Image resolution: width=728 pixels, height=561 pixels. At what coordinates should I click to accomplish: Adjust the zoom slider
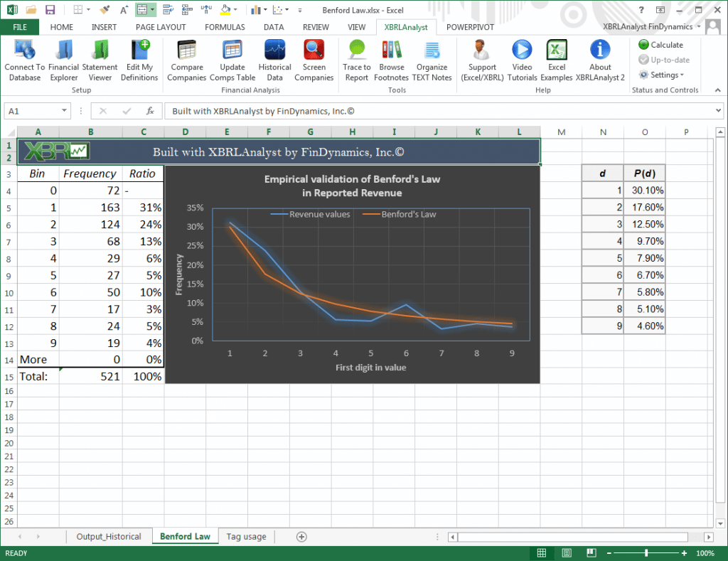646,552
